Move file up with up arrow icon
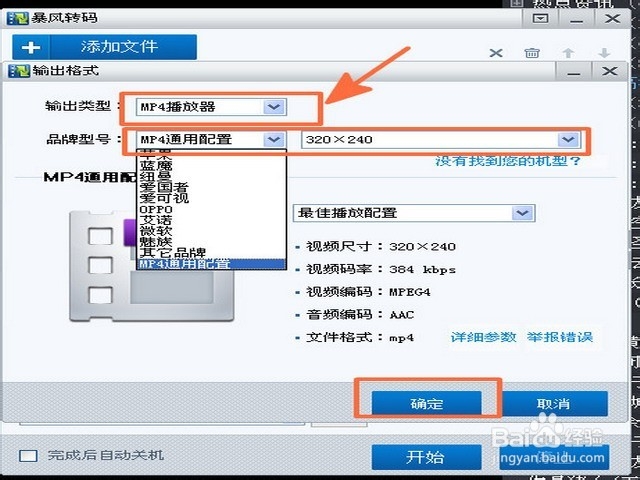 [568, 53]
